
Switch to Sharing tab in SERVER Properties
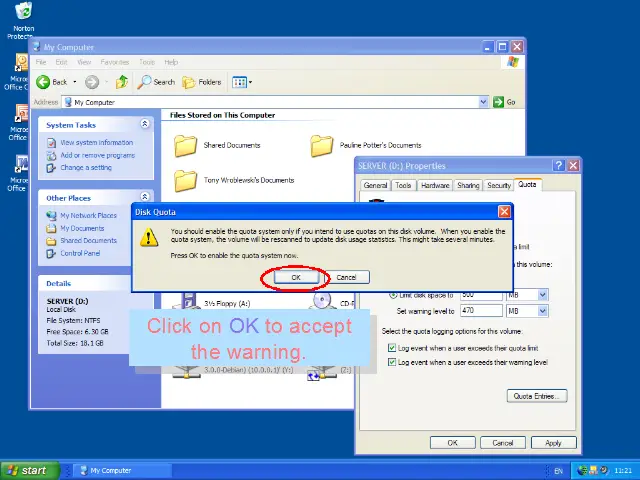tap(468, 185)
